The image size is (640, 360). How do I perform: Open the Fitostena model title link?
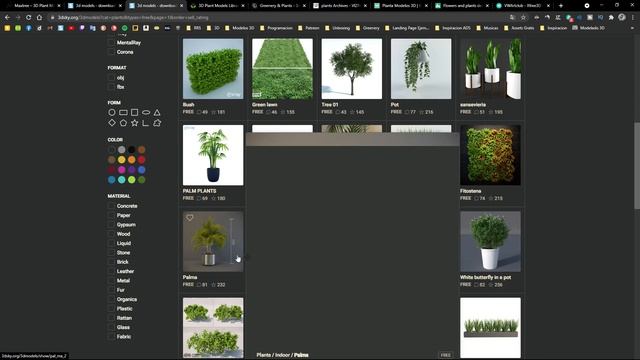(x=471, y=191)
